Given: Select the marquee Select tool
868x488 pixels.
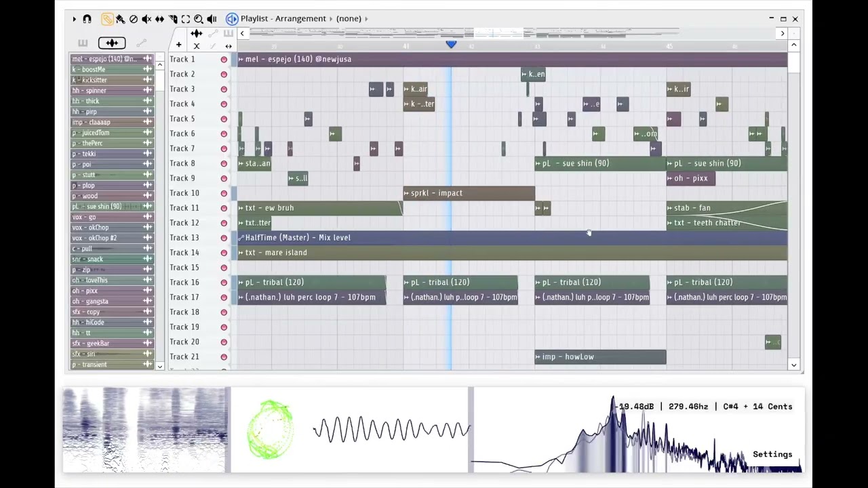Looking at the screenshot, I should tap(186, 19).
